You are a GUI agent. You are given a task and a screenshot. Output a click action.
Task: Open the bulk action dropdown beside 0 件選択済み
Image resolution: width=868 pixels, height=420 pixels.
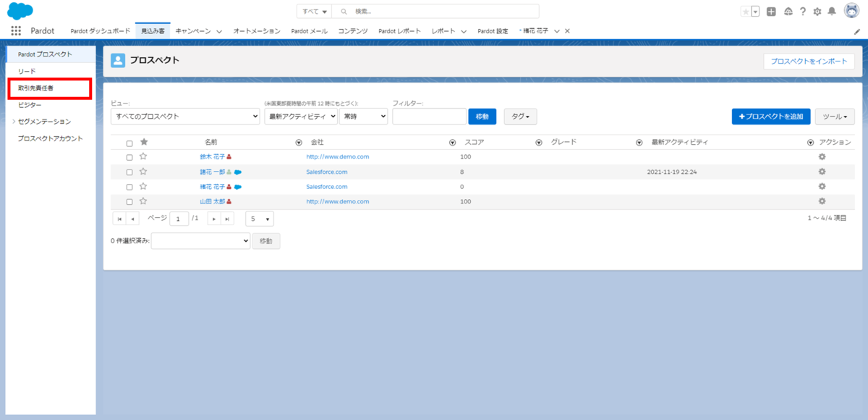coord(200,241)
